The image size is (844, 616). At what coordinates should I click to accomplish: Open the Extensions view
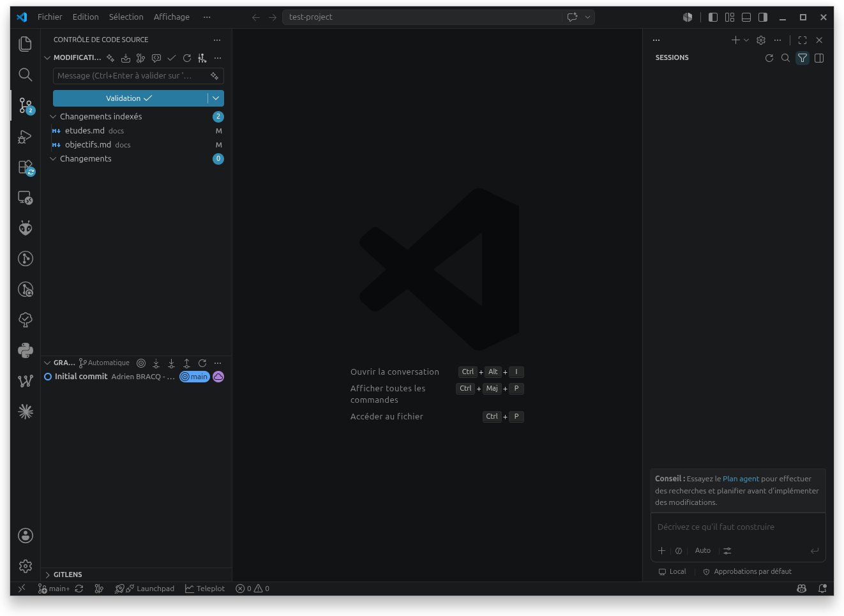click(x=26, y=167)
